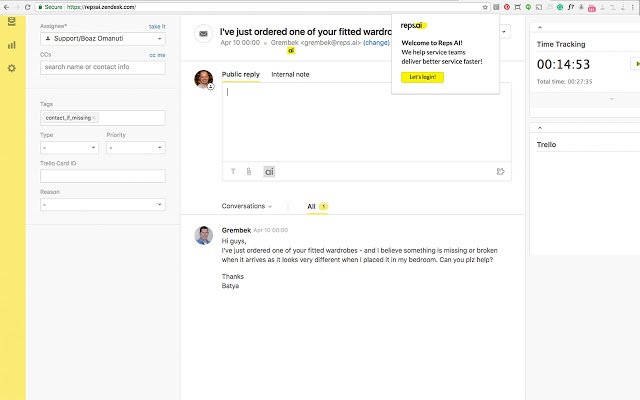Click the apply macro icon in the reply editor
This screenshot has height=400, width=640.
pyautogui.click(x=500, y=171)
